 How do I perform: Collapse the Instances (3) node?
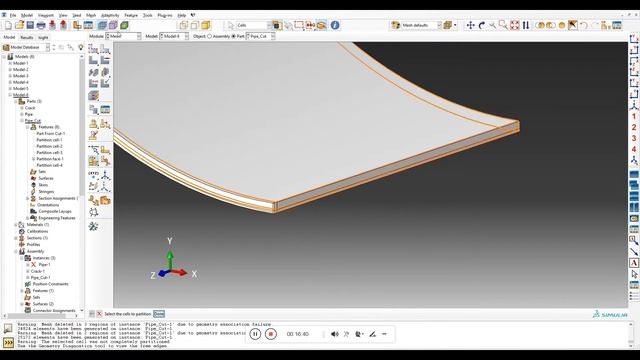[22, 258]
